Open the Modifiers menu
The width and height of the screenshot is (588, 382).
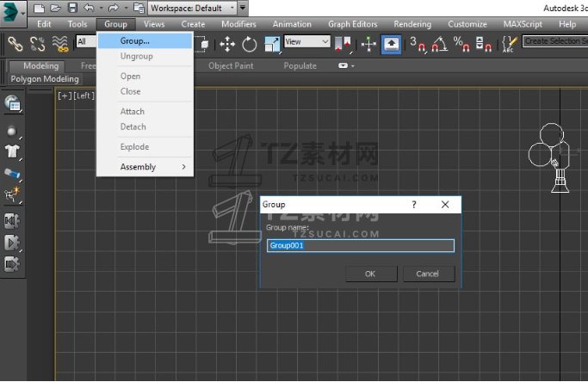tap(238, 24)
